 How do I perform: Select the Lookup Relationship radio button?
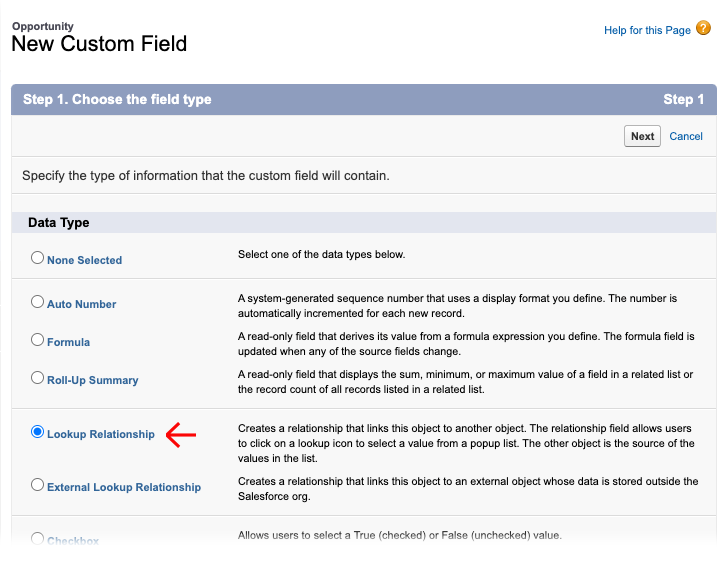pyautogui.click(x=37, y=432)
